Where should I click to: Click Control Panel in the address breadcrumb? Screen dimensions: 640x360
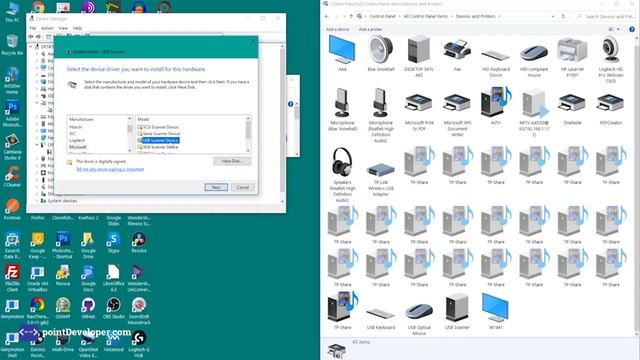382,16
